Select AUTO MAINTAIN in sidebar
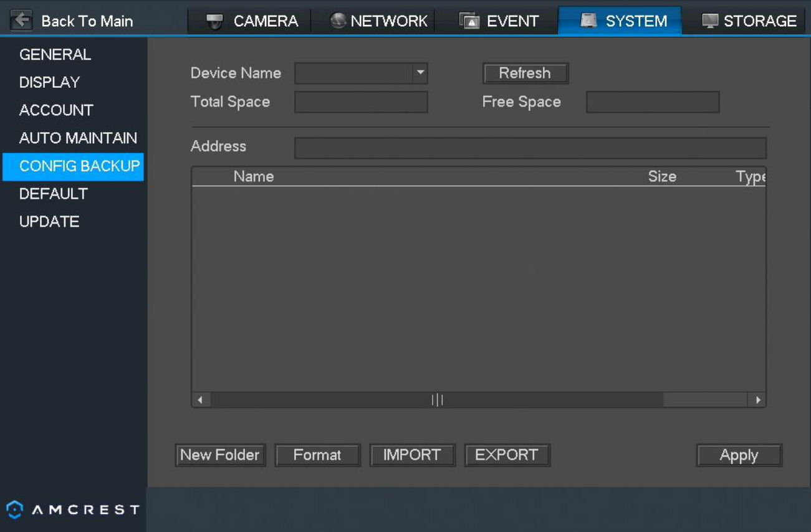Viewport: 811px width, 532px height. [x=78, y=138]
